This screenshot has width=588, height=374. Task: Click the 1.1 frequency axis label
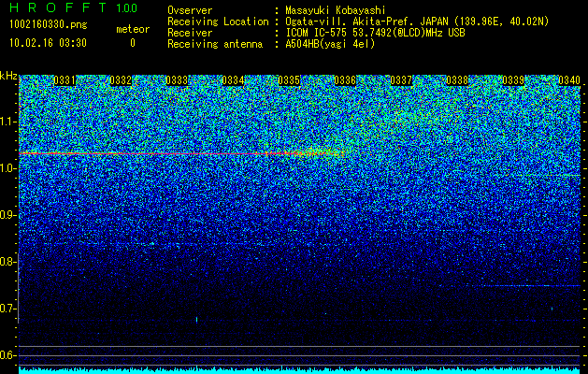click(x=8, y=122)
